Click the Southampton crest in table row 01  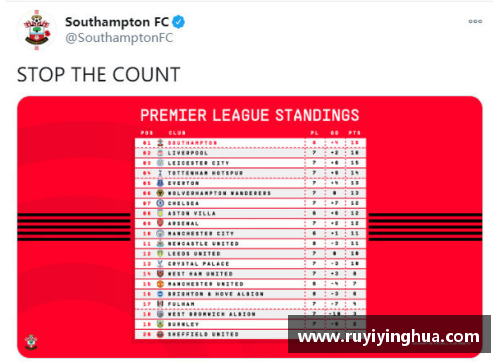pos(160,143)
